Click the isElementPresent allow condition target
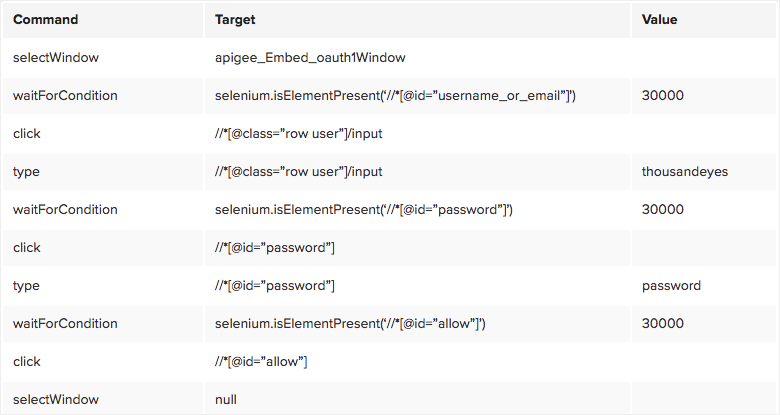 tap(350, 324)
